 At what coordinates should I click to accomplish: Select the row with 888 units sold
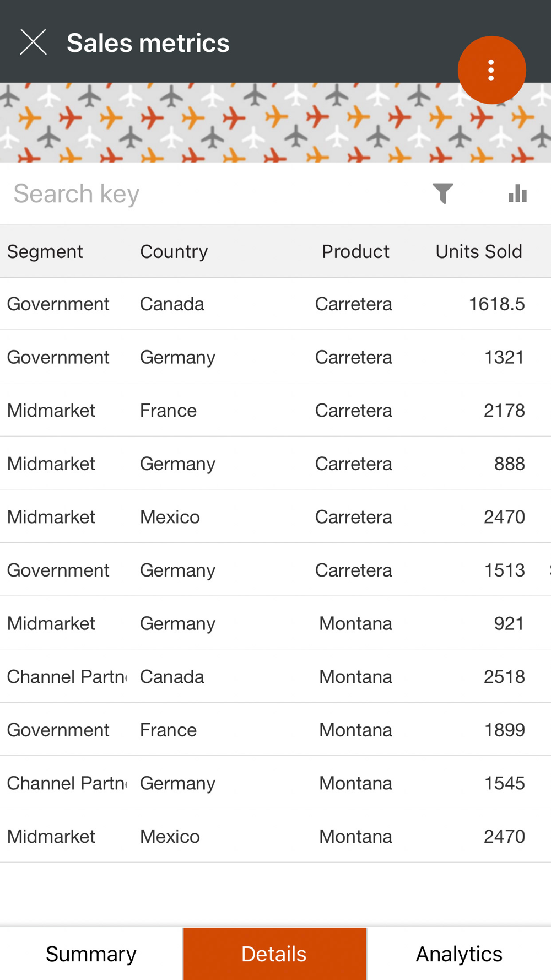tap(275, 464)
